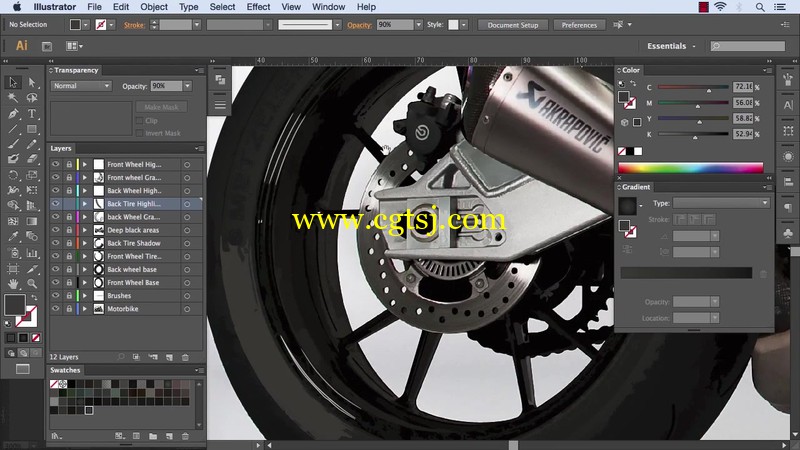Screen dimensions: 800x450
Task: Expand the Brushes layer
Action: pyautogui.click(x=85, y=295)
